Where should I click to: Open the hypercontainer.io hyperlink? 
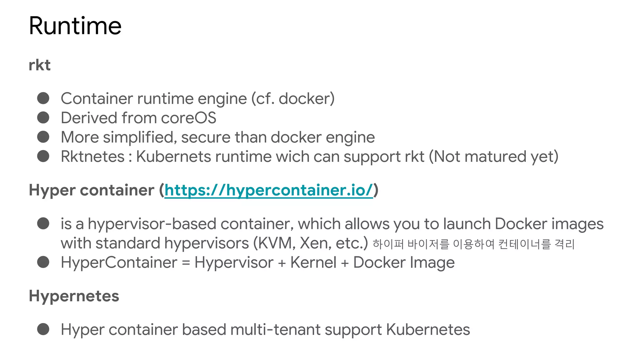coord(269,190)
